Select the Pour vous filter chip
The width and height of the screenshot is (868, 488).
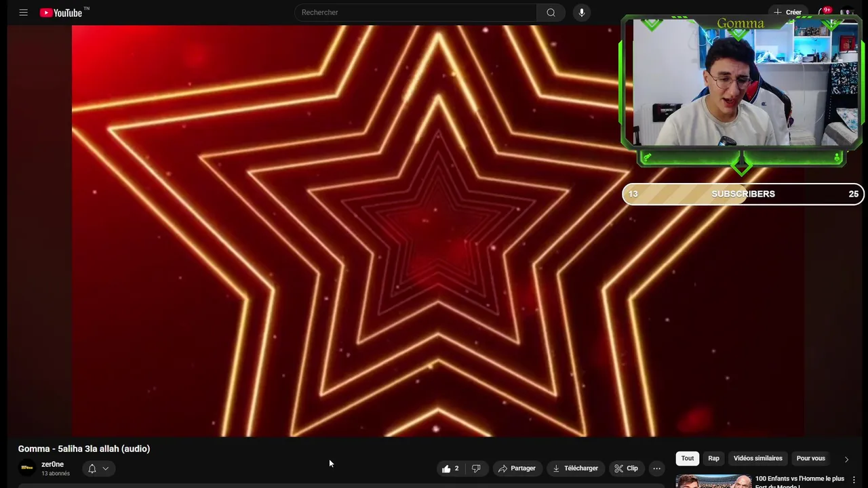point(810,458)
